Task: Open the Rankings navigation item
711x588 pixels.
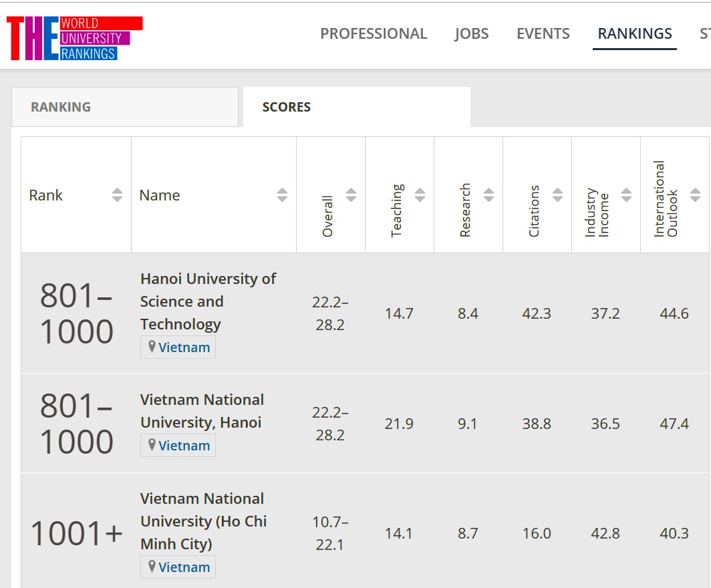Action: click(635, 34)
